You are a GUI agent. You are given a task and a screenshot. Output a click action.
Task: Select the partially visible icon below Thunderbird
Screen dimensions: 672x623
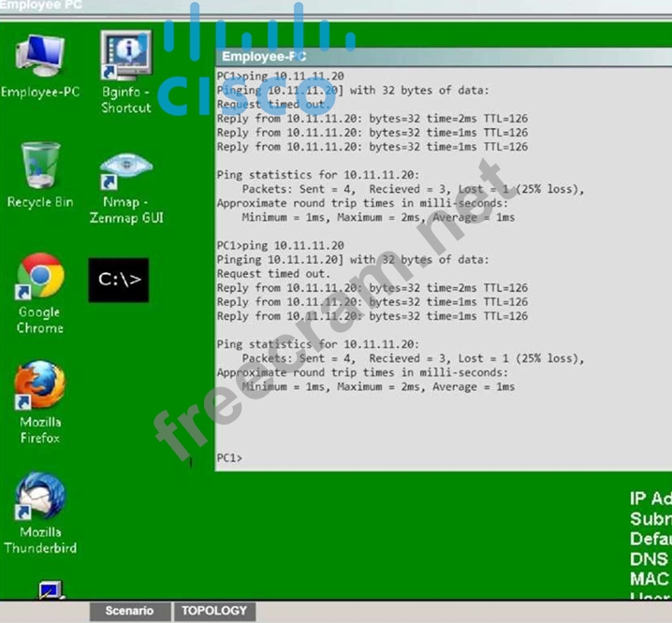point(50,590)
